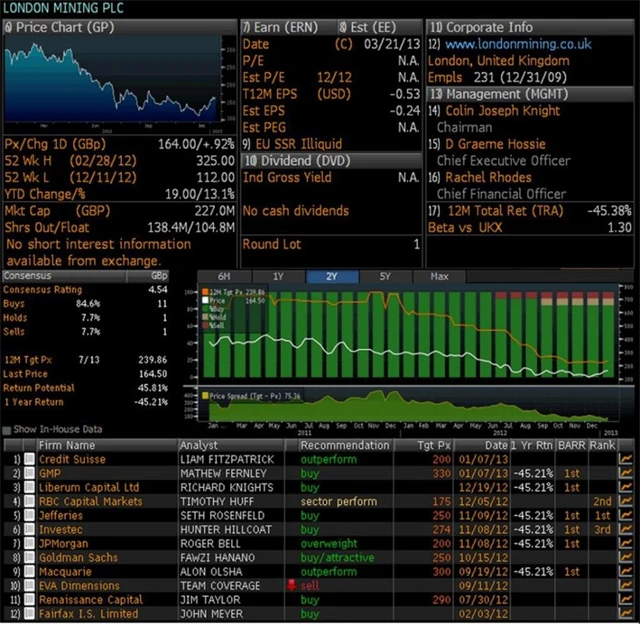The height and width of the screenshot is (624, 640).
Task: Open www.londonmining.co.uk website link
Action: (517, 44)
